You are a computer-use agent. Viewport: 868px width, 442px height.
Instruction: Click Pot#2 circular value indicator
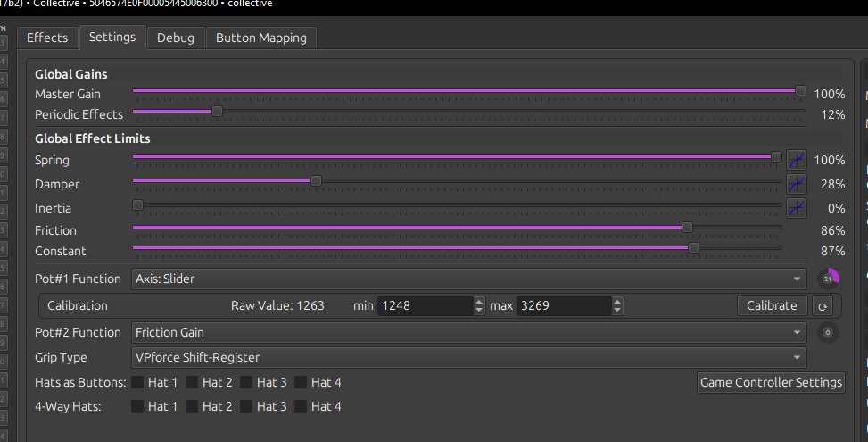click(x=828, y=332)
